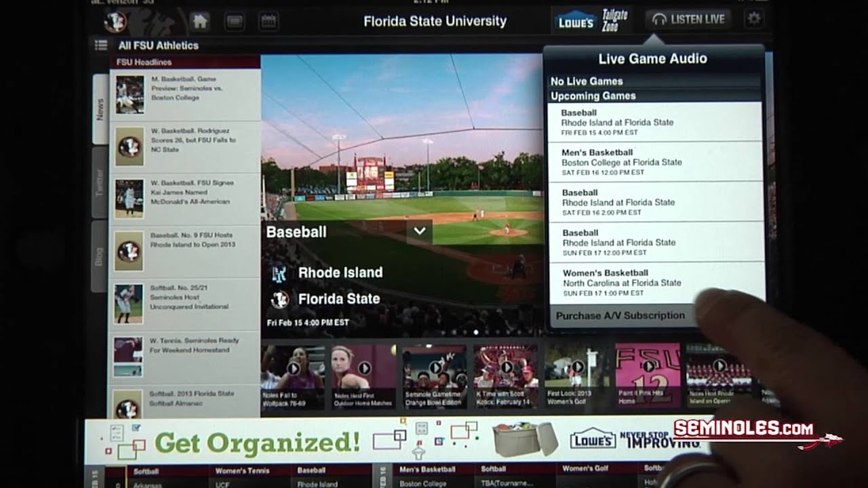Play Noles Fall to Wolfpack 76-69 video
The width and height of the screenshot is (868, 488).
coord(293,376)
